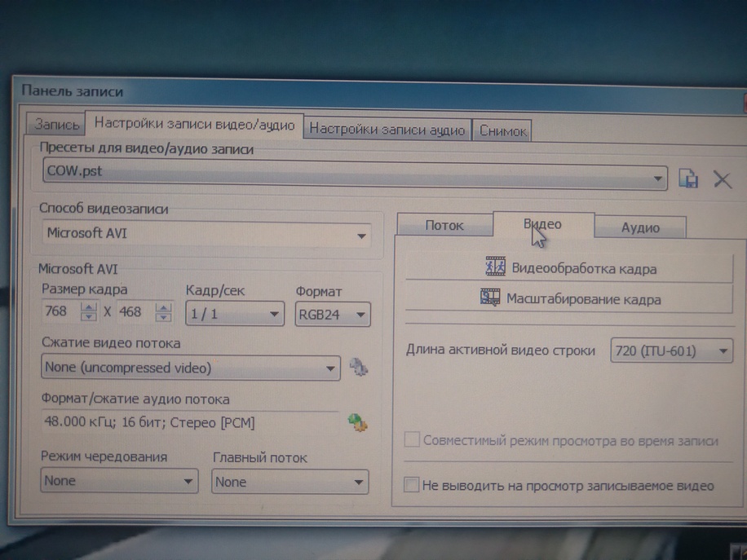Click the frame width field showing 768
The height and width of the screenshot is (560, 747).
(x=61, y=312)
